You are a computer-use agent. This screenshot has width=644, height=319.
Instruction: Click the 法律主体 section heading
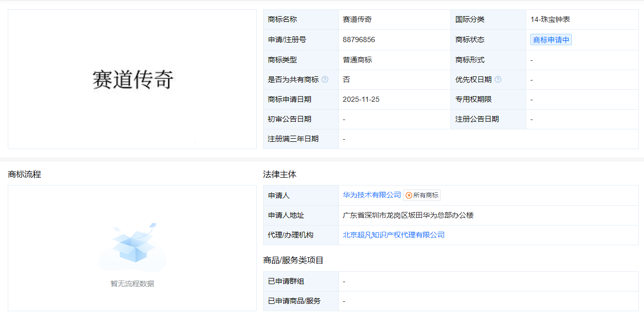(280, 175)
